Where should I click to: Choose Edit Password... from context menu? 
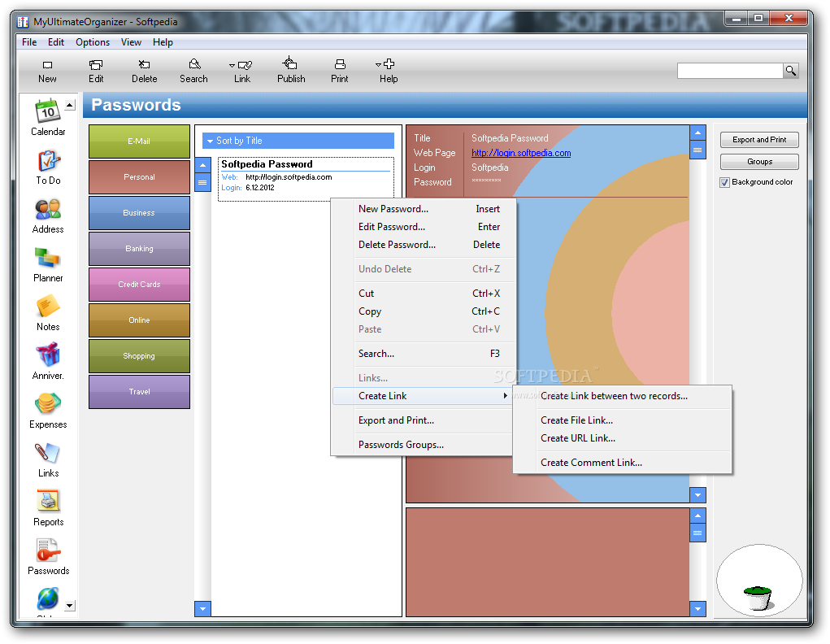click(x=423, y=227)
